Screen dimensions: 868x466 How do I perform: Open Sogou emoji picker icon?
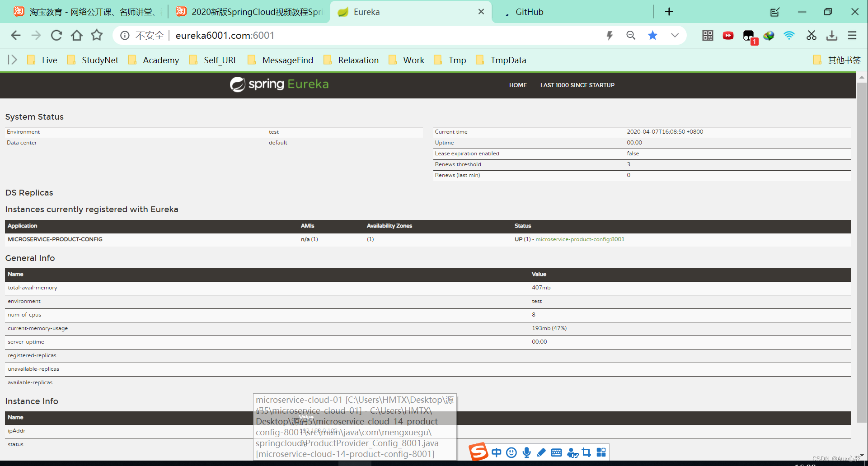[511, 452]
